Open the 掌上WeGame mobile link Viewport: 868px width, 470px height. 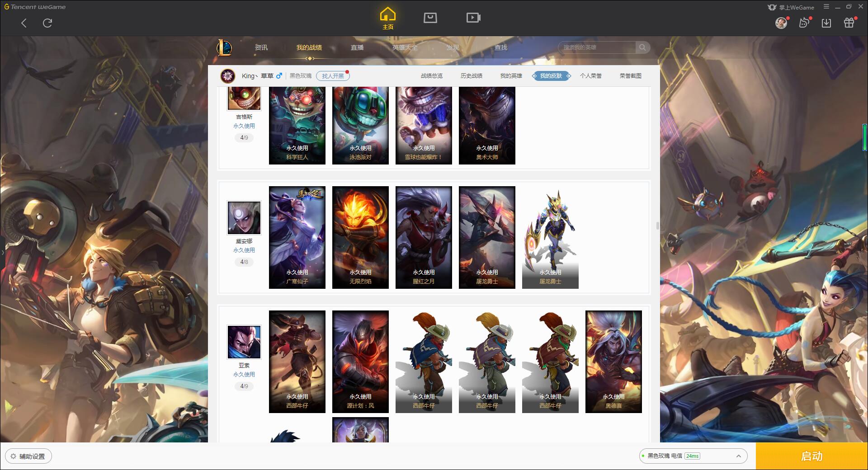coord(791,7)
